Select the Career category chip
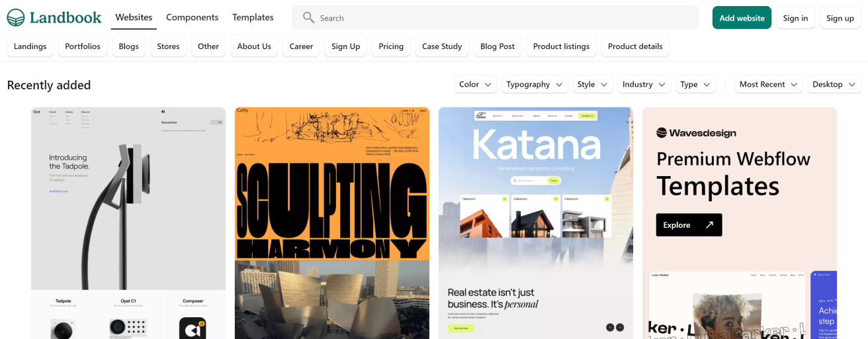Viewport: 868px width, 339px height. (301, 46)
